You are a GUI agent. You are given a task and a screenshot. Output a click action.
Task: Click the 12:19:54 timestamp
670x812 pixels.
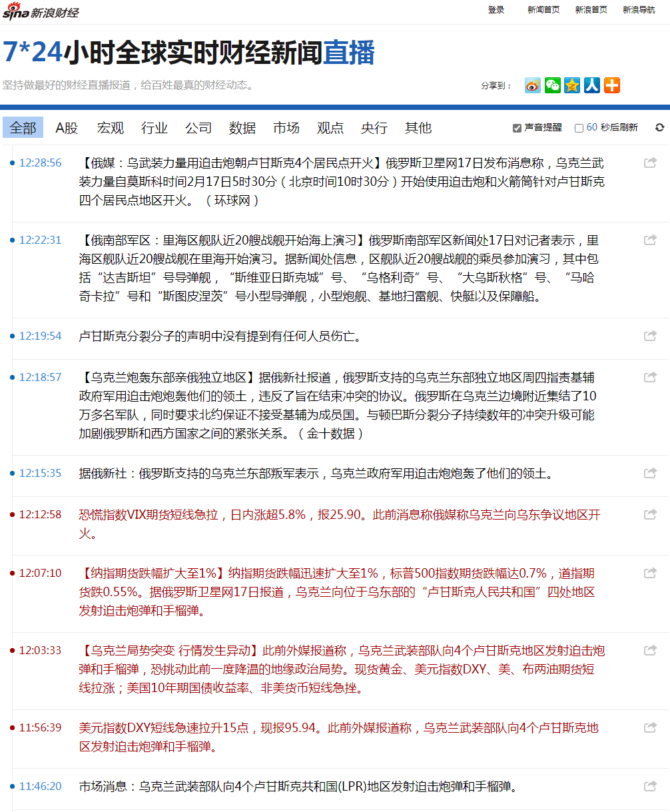pos(40,336)
